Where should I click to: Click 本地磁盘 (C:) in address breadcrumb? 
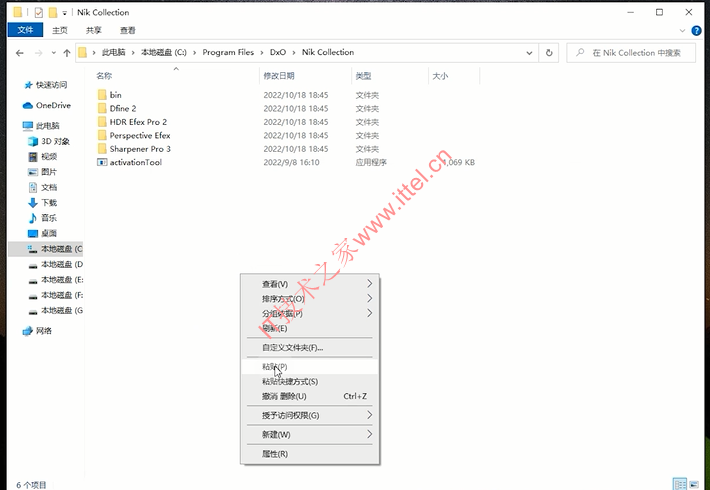pyautogui.click(x=164, y=53)
